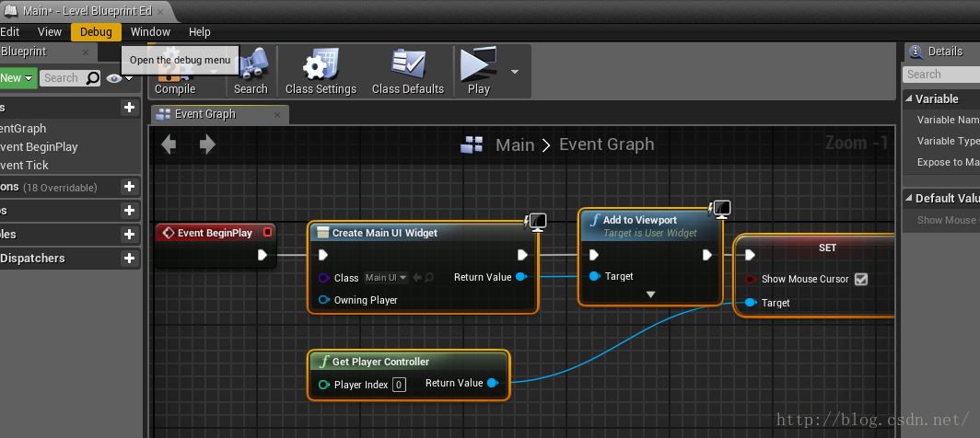This screenshot has width=980, height=438.
Task: Toggle the Show Mouse Cursor checkbox
Action: pyautogui.click(x=861, y=280)
